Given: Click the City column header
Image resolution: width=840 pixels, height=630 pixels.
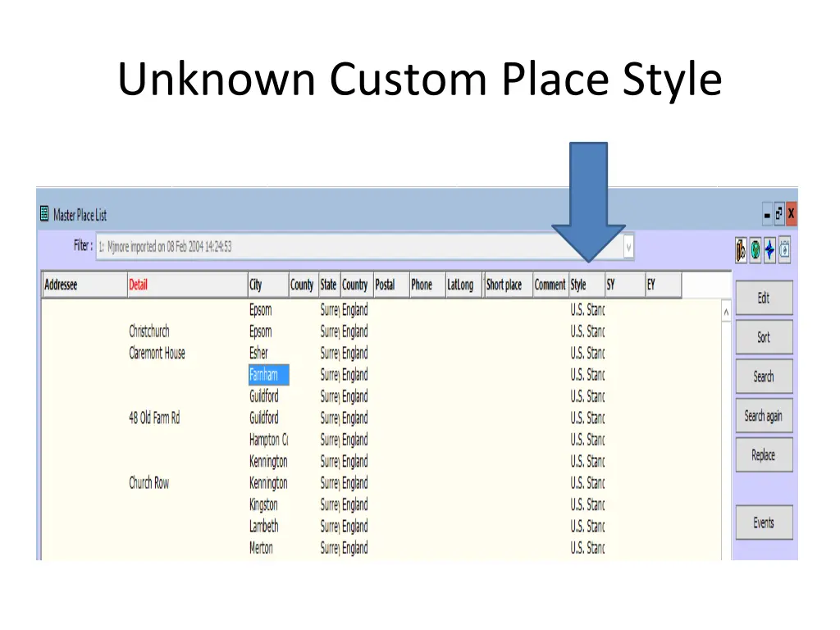Looking at the screenshot, I should tap(256, 285).
